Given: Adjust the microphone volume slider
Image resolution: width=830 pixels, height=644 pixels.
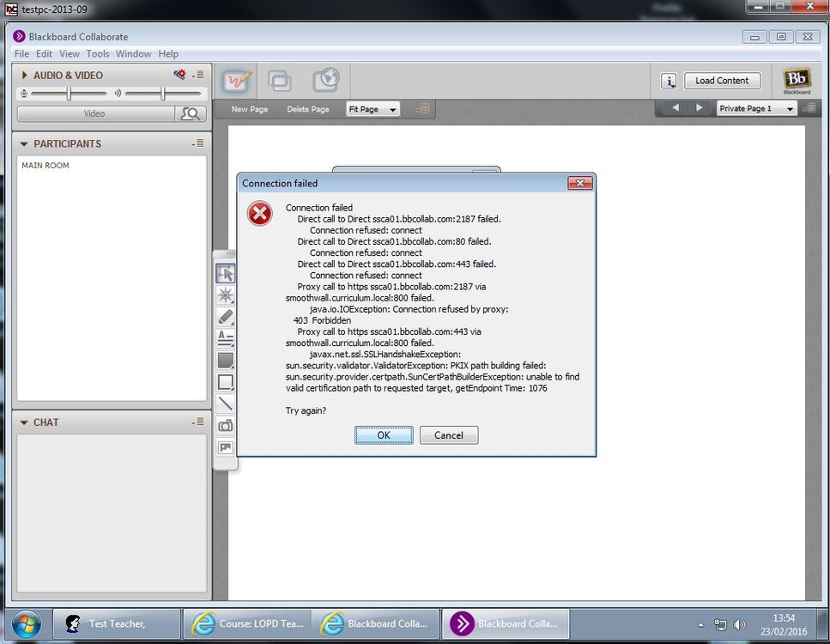Looking at the screenshot, I should [69, 94].
